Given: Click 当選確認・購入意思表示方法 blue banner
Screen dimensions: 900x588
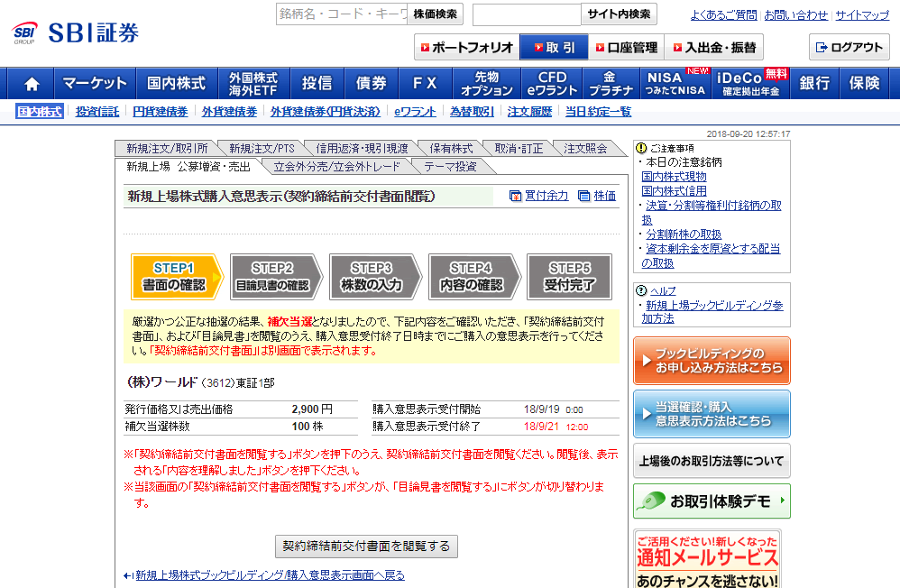Looking at the screenshot, I should click(712, 414).
